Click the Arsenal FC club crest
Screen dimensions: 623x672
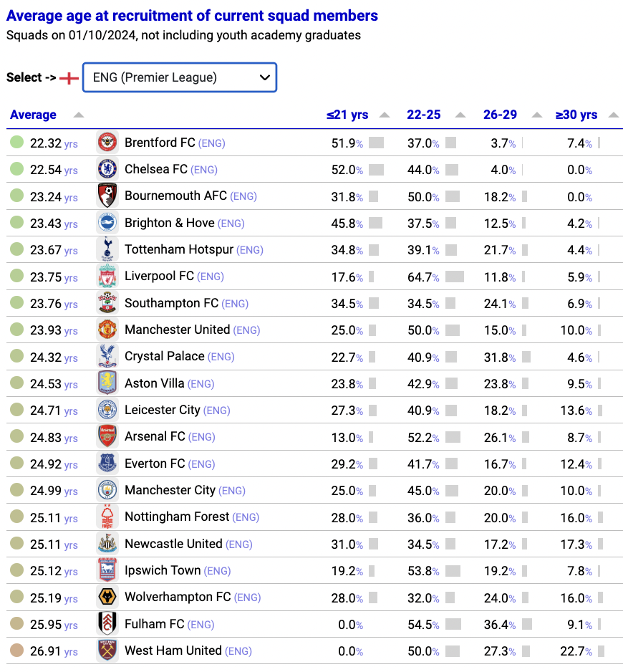click(107, 436)
